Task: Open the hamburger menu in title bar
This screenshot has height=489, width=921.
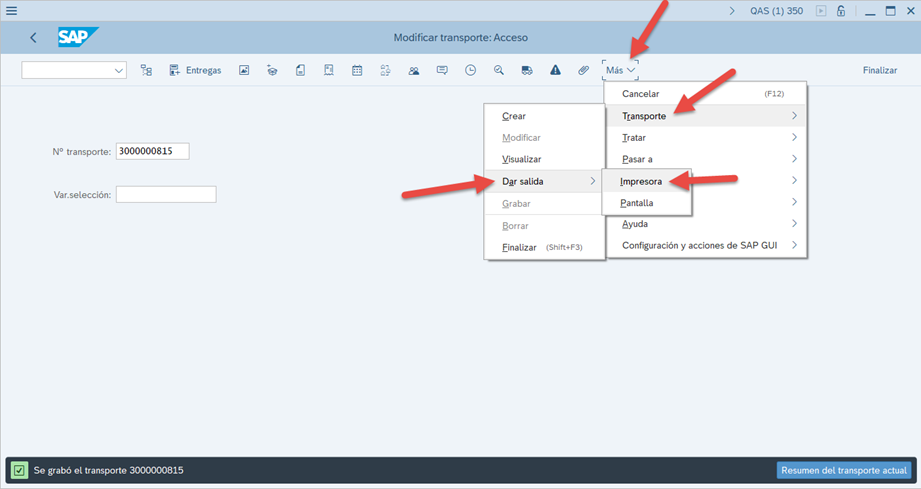Action: pyautogui.click(x=12, y=11)
